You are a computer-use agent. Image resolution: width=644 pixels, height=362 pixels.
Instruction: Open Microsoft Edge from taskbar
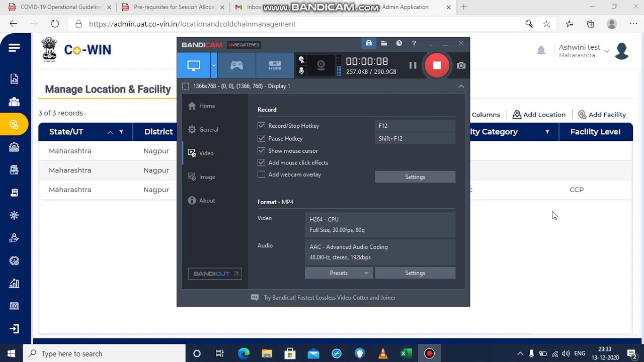tap(244, 353)
